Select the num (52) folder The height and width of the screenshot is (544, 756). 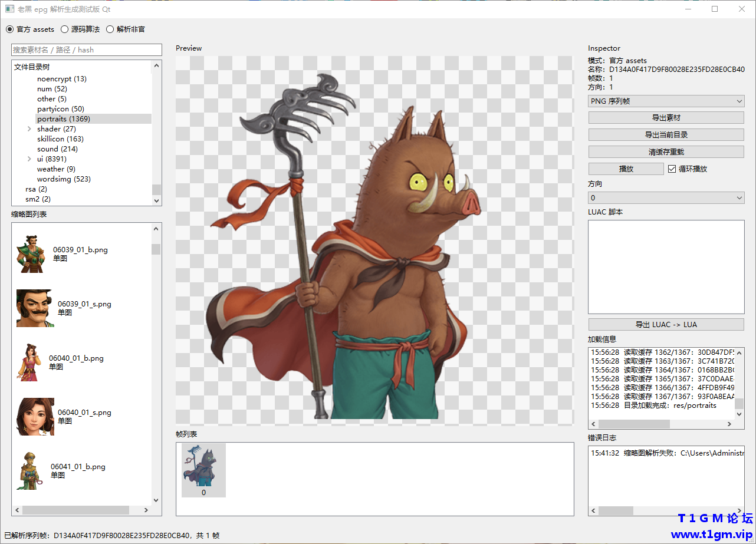(52, 89)
